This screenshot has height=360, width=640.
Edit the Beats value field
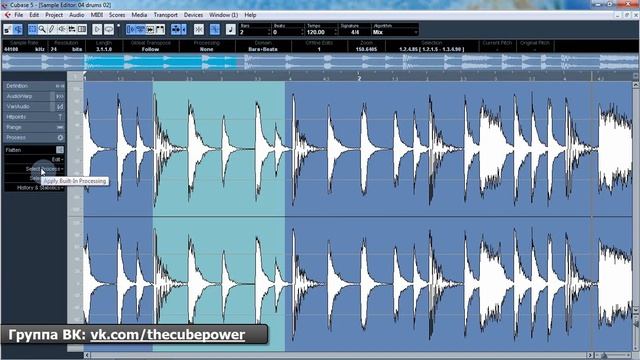click(x=287, y=32)
